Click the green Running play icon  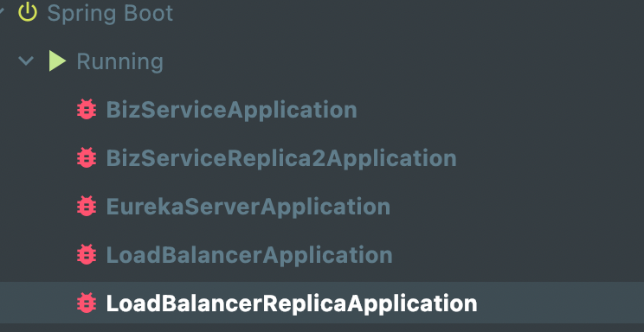[57, 61]
